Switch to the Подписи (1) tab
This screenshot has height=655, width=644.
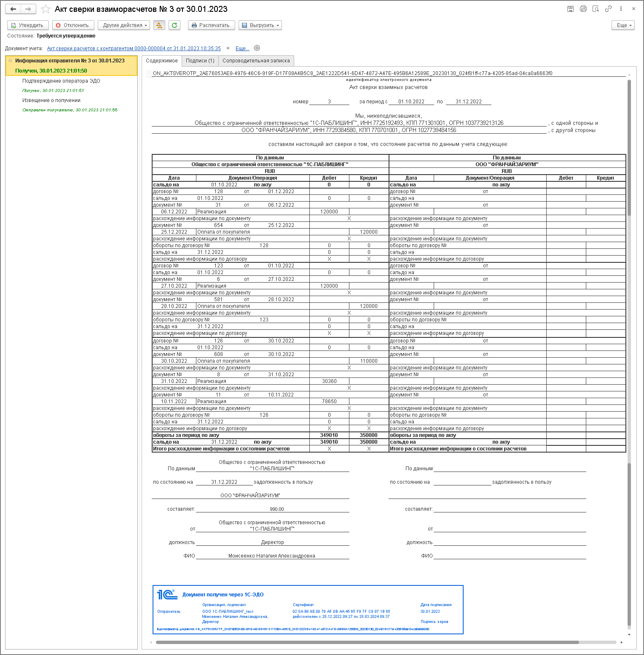coord(200,61)
